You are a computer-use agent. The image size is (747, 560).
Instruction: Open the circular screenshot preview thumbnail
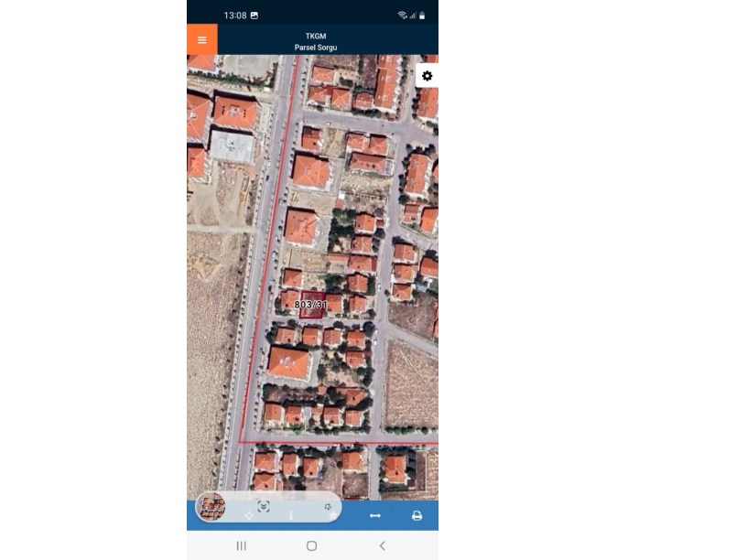[x=211, y=507]
